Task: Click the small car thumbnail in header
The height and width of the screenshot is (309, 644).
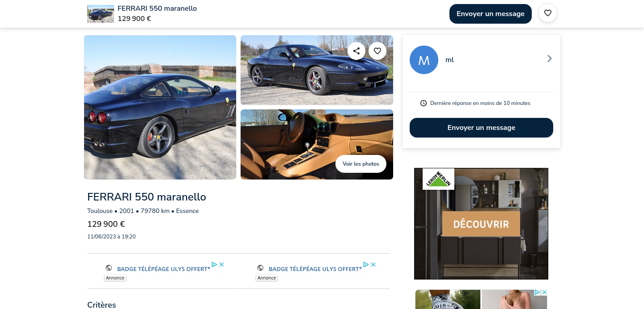Action: click(x=101, y=14)
